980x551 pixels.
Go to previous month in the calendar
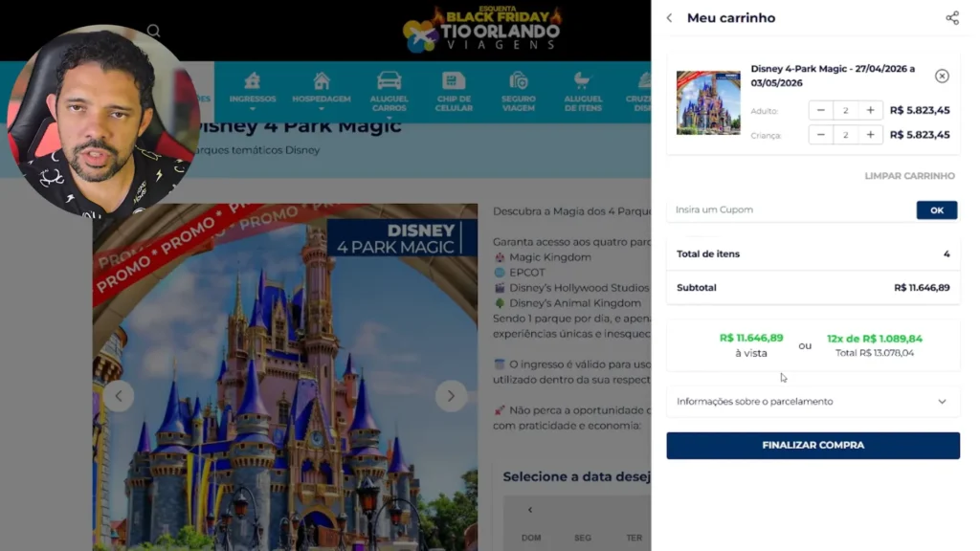(530, 511)
